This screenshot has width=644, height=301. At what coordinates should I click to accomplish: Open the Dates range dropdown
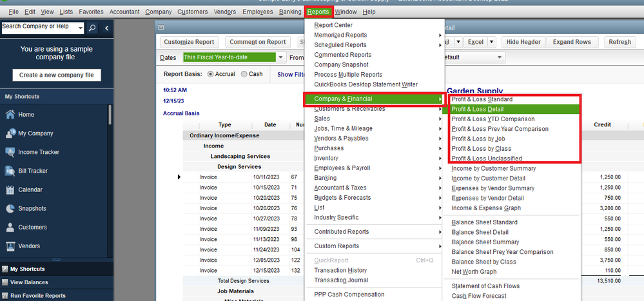(281, 57)
